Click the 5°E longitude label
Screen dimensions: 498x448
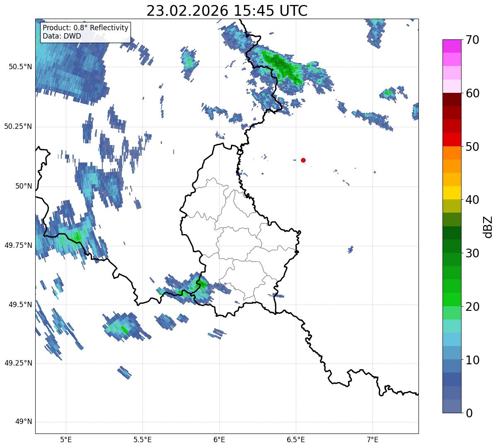(66, 440)
